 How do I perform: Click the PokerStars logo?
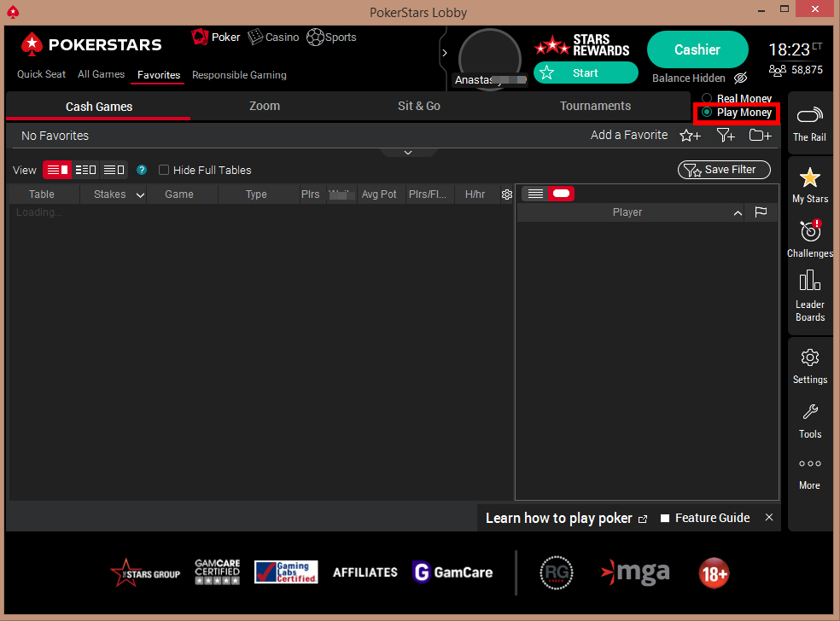pyautogui.click(x=91, y=44)
